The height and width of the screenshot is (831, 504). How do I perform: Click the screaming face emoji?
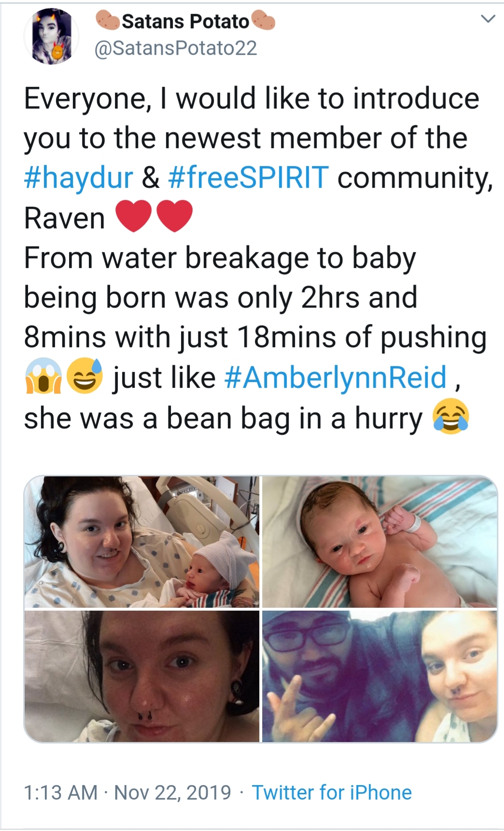point(43,377)
